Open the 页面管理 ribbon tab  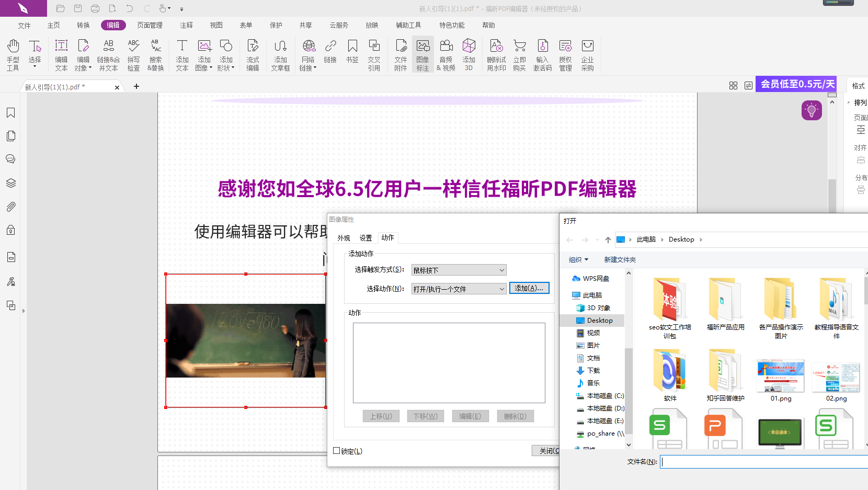click(x=150, y=25)
